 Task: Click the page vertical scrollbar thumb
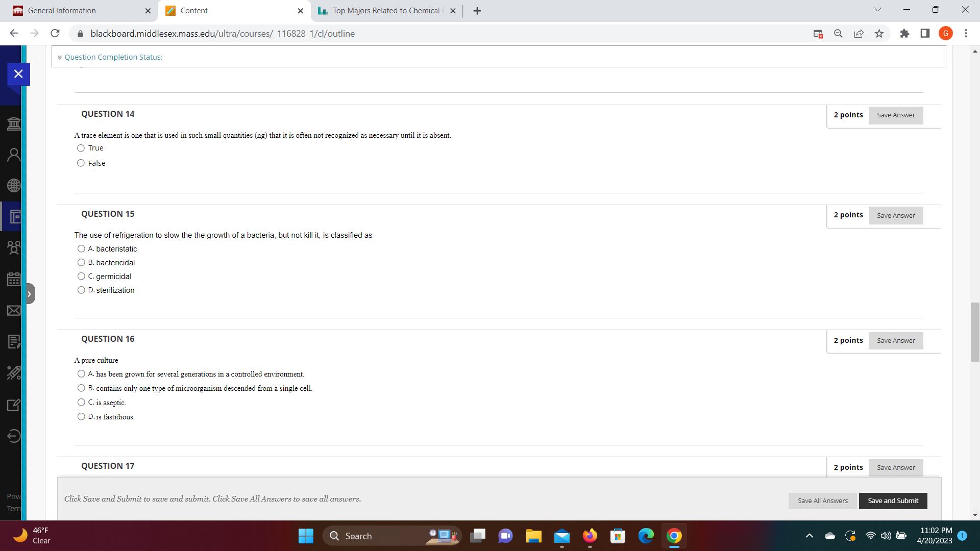pos(975,332)
